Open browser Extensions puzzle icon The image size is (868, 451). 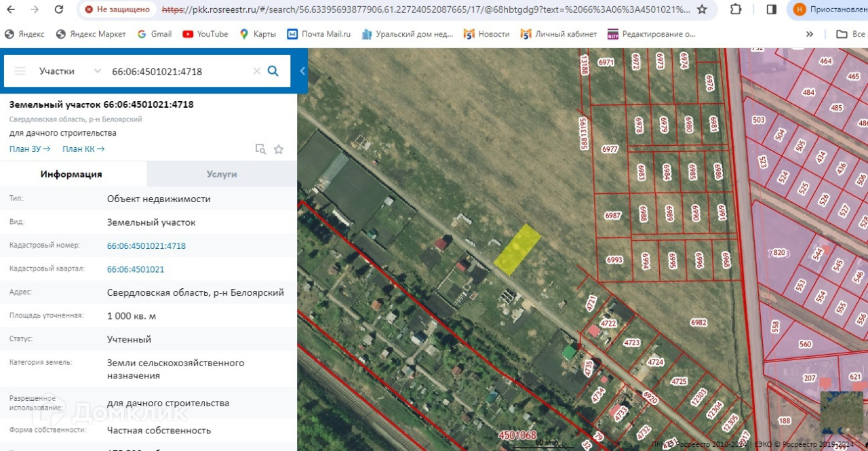[736, 9]
